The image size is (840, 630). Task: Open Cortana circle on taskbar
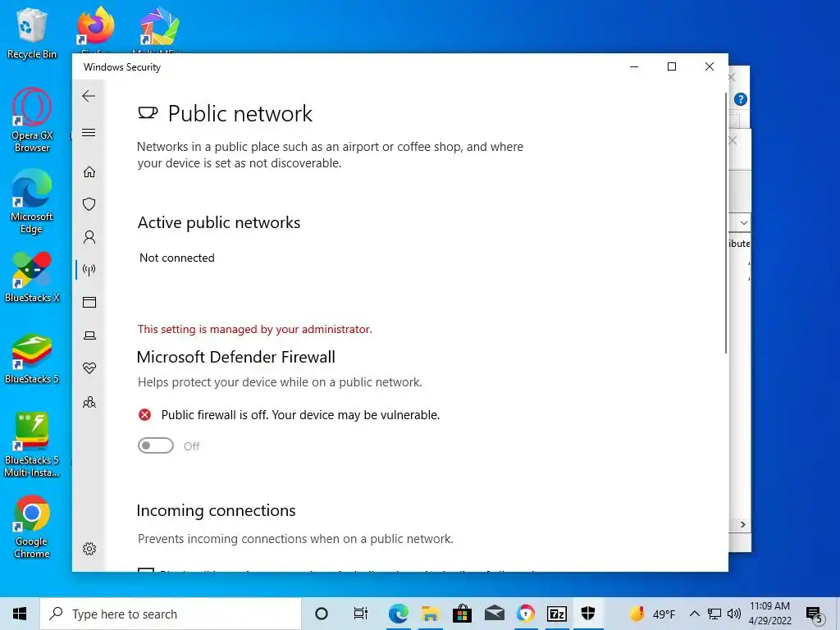[x=322, y=614]
